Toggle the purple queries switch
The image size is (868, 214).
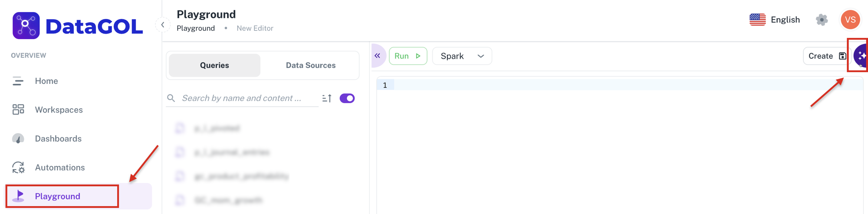point(347,98)
